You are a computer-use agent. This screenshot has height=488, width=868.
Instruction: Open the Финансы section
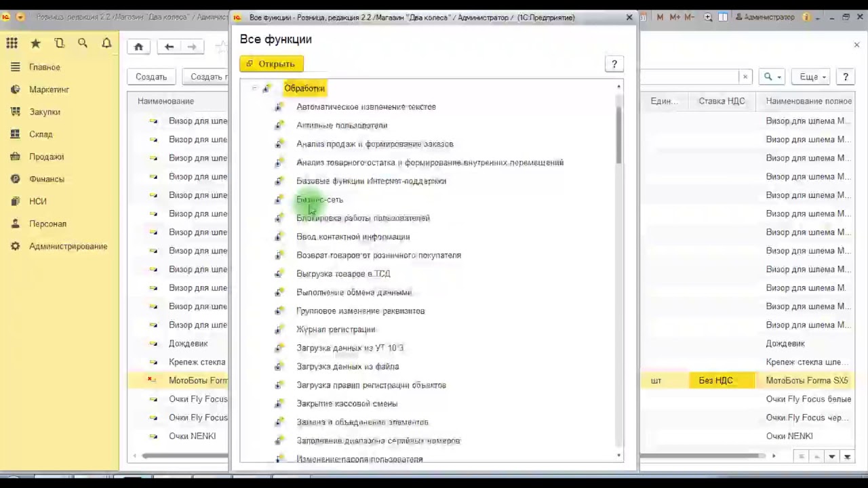tap(46, 179)
